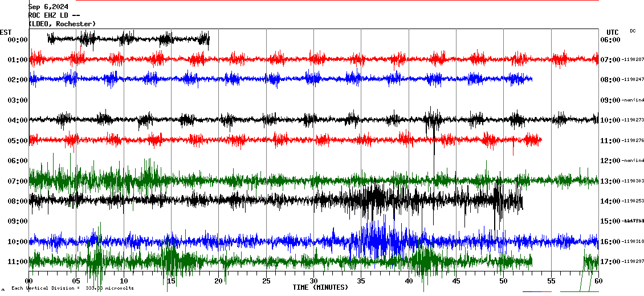This screenshot has width=644, height=296.
Task: Click the EST time zone label
Action: click(x=6, y=32)
